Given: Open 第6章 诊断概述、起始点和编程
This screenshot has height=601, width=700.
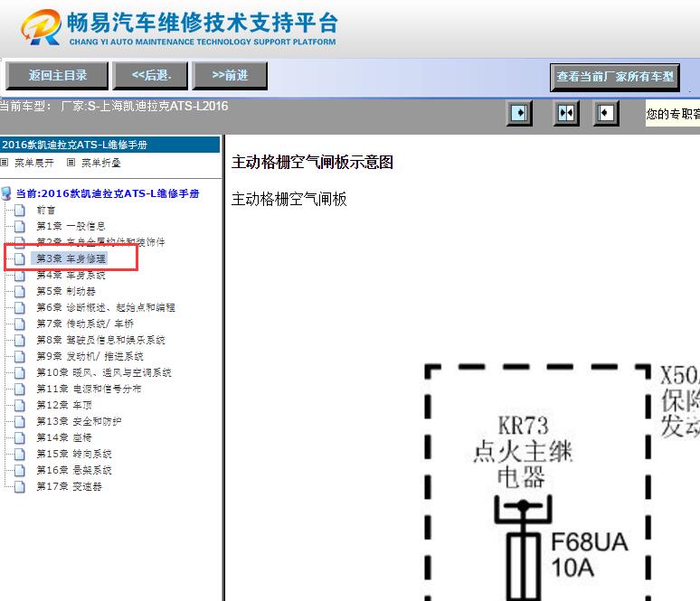Looking at the screenshot, I should pyautogui.click(x=105, y=307).
